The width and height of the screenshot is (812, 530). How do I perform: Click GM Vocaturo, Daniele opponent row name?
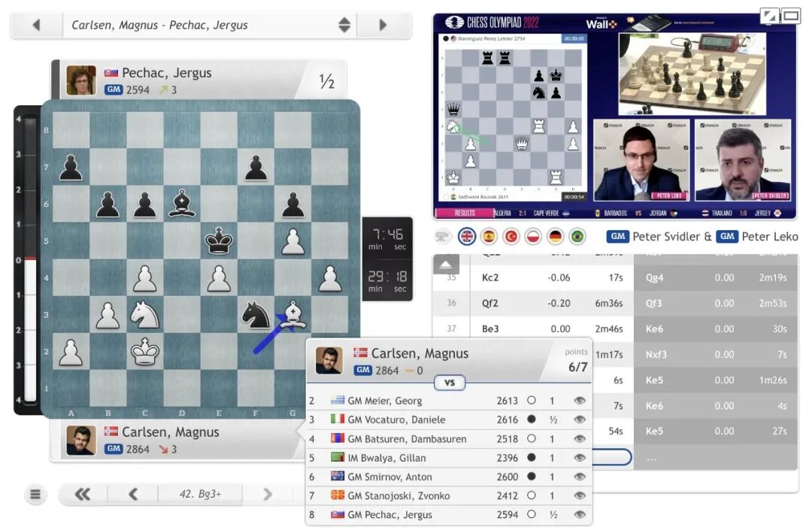tap(396, 419)
